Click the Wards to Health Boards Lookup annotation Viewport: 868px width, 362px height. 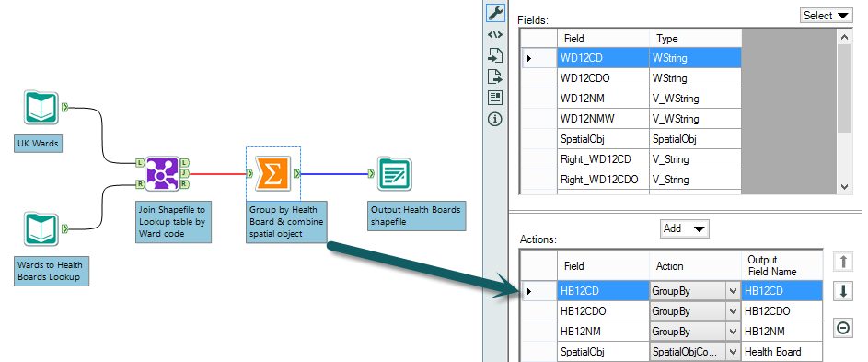(51, 271)
